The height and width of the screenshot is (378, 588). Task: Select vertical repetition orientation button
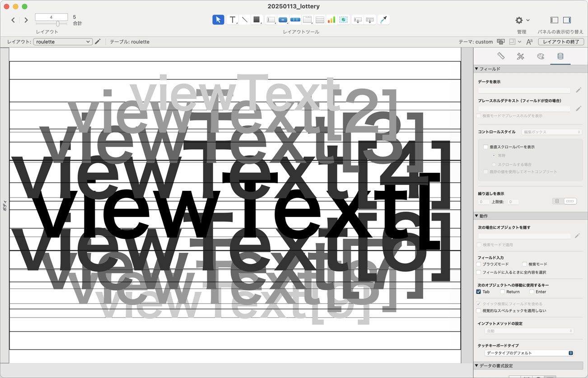click(557, 201)
